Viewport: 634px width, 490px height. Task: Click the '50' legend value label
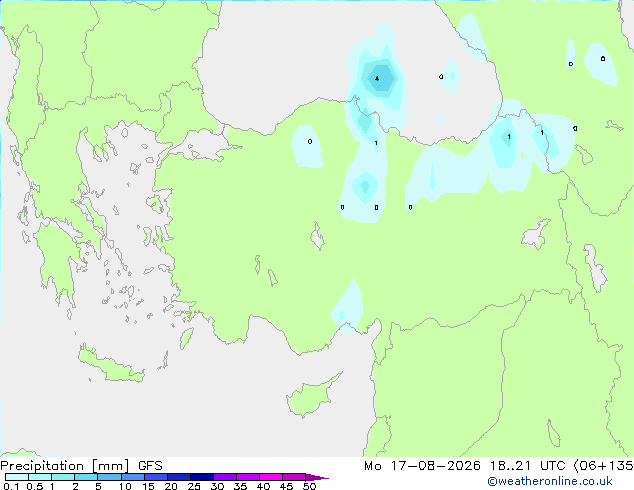(x=309, y=486)
